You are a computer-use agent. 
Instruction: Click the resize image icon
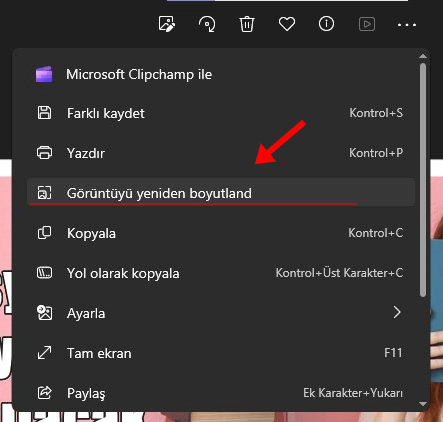click(x=44, y=193)
